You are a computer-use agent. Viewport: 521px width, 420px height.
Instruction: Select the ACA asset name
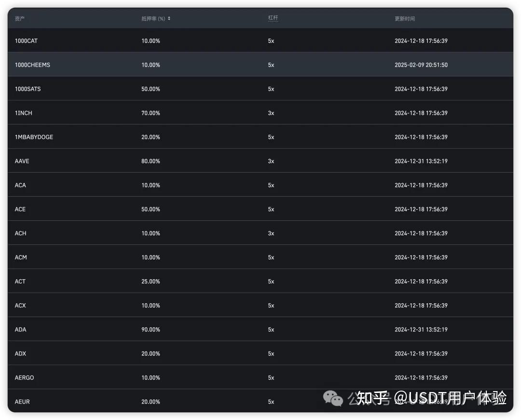pyautogui.click(x=20, y=185)
